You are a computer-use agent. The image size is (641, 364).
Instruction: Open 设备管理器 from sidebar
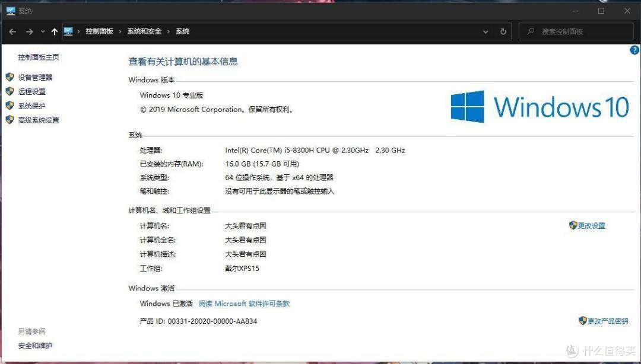pos(35,77)
